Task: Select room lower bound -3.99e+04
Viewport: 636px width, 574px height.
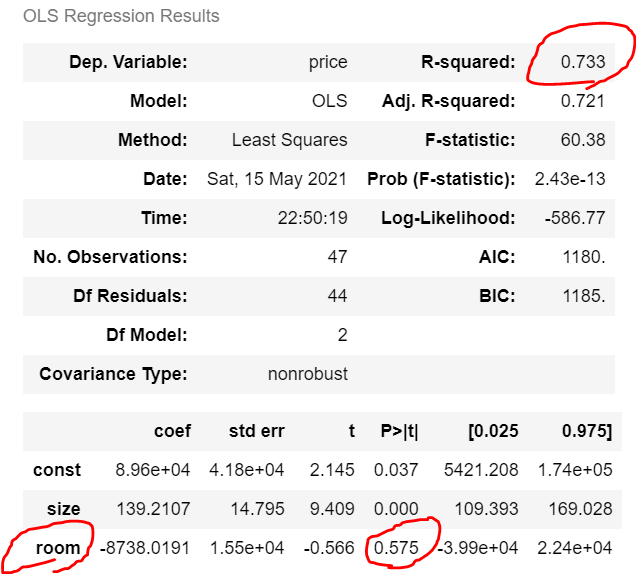Action: pos(479,548)
